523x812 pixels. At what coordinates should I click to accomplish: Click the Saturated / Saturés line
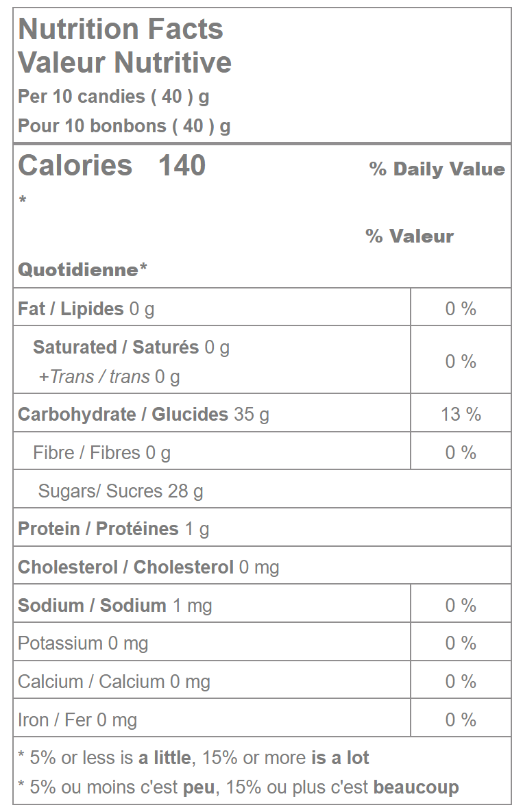(x=131, y=347)
